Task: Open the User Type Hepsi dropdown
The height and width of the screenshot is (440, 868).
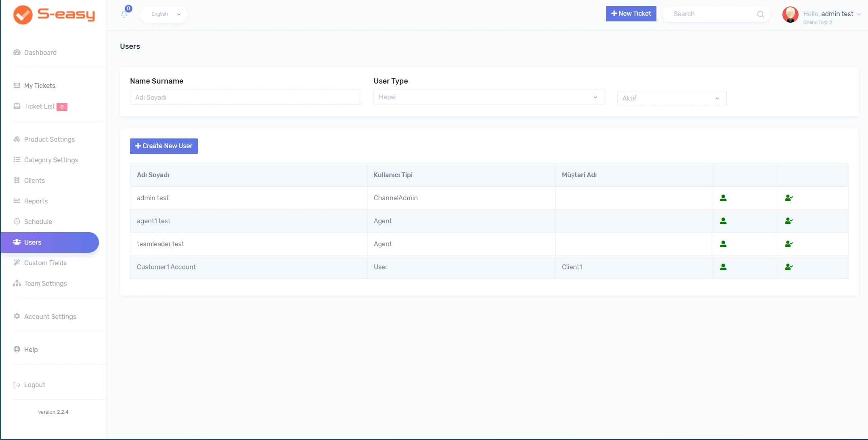Action: [x=489, y=97]
